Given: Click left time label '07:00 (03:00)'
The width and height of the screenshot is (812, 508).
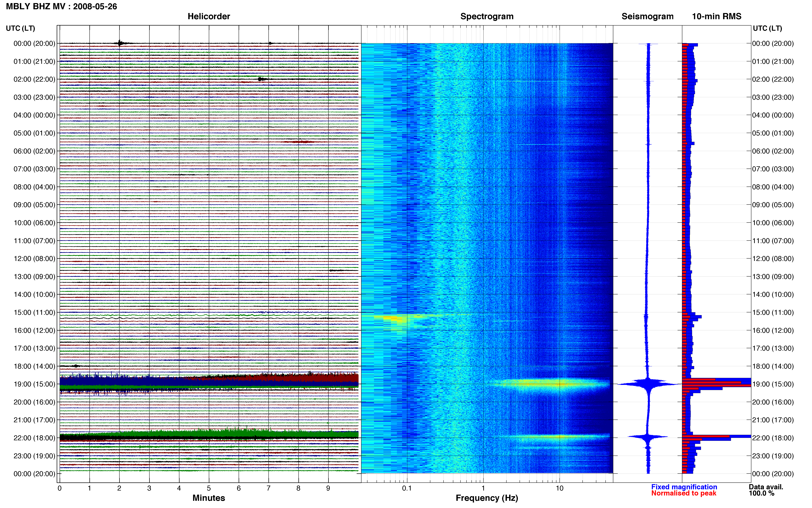Looking at the screenshot, I should (x=34, y=169).
